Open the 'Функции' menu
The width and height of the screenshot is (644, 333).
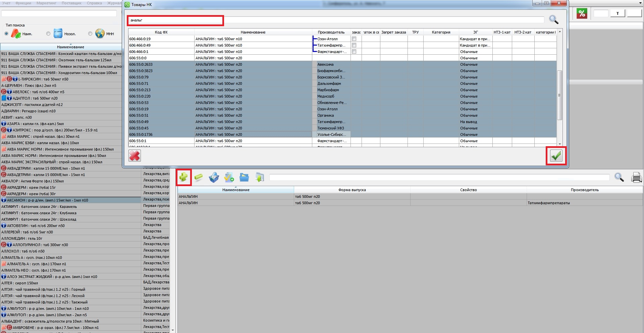tap(23, 3)
